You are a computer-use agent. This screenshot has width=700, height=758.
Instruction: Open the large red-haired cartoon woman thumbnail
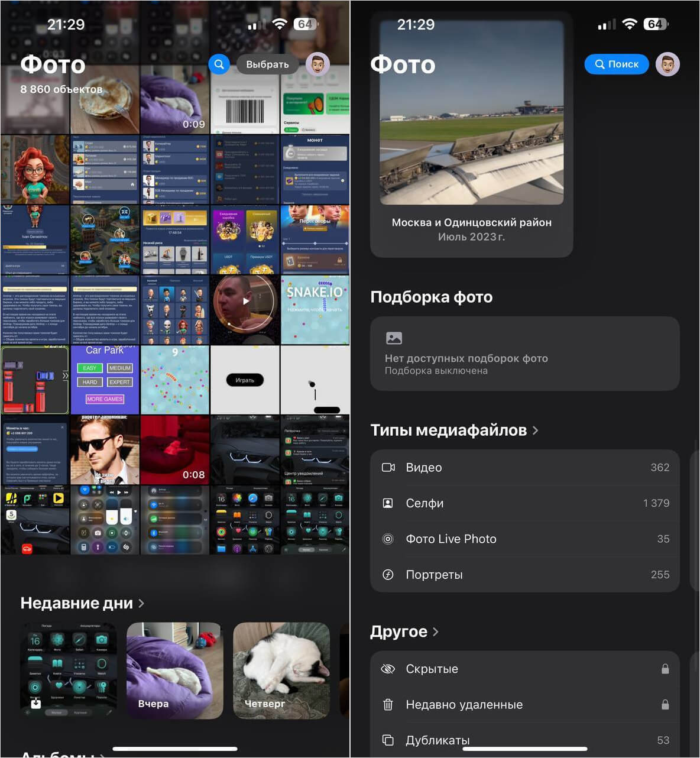pyautogui.click(x=35, y=170)
